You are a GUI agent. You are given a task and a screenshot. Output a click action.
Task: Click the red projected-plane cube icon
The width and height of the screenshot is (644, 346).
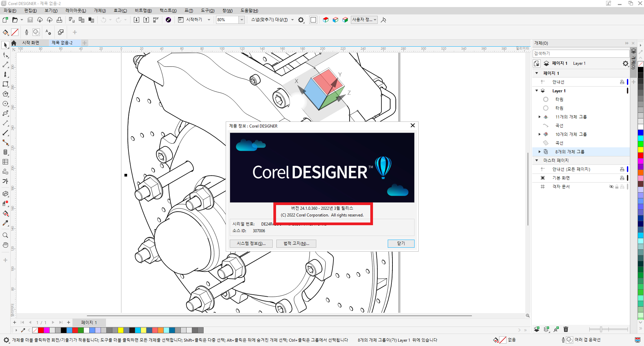click(x=326, y=20)
